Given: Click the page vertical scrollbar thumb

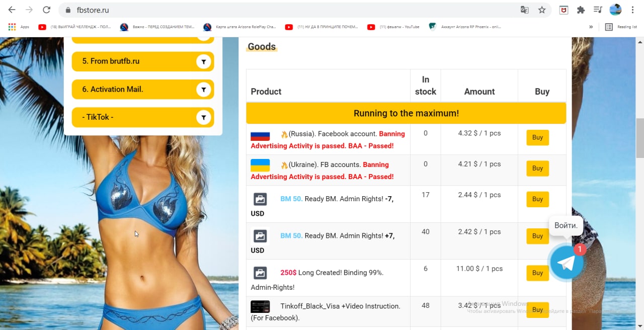Looking at the screenshot, I should click(x=640, y=138).
